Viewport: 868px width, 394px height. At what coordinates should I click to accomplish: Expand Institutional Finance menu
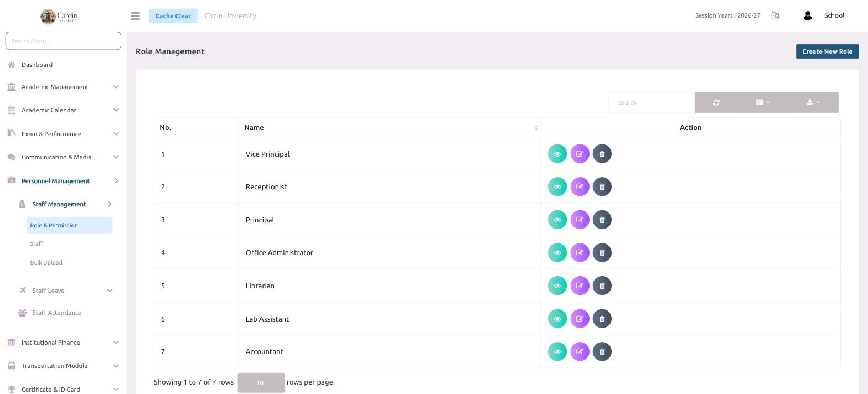pyautogui.click(x=63, y=343)
